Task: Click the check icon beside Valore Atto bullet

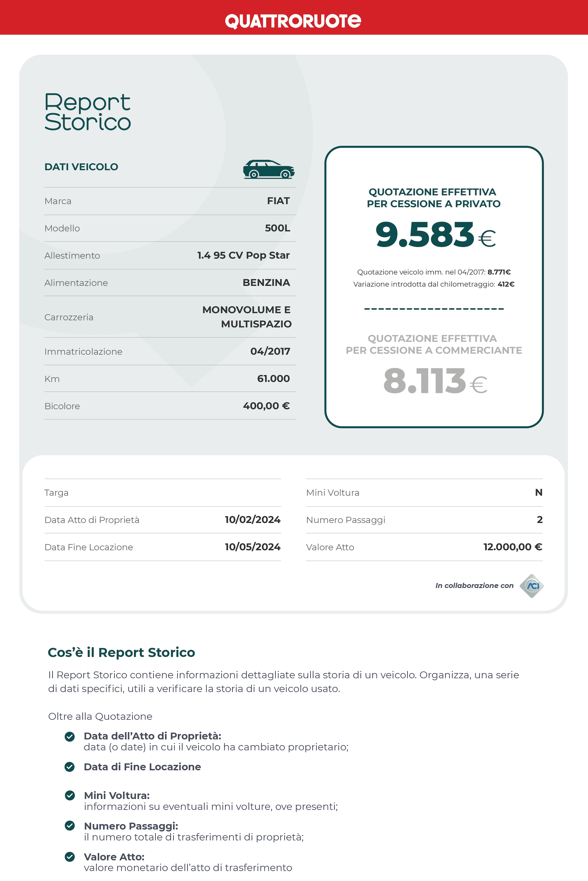Action: pyautogui.click(x=70, y=857)
